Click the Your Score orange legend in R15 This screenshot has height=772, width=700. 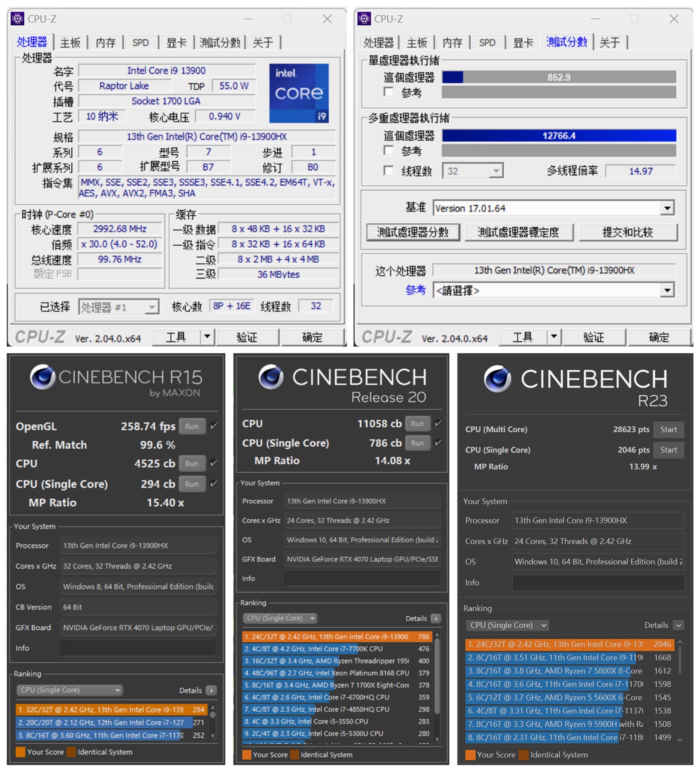coord(20,752)
